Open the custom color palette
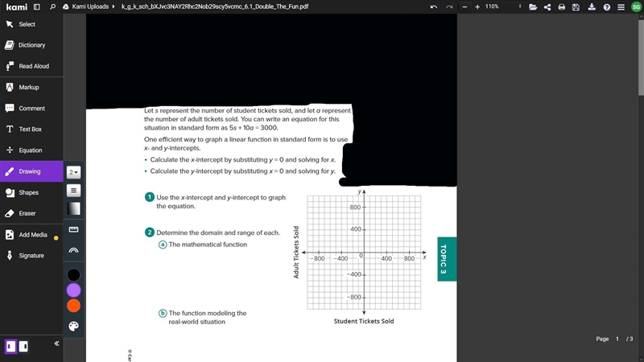Image resolution: width=644 pixels, height=362 pixels. point(73,327)
